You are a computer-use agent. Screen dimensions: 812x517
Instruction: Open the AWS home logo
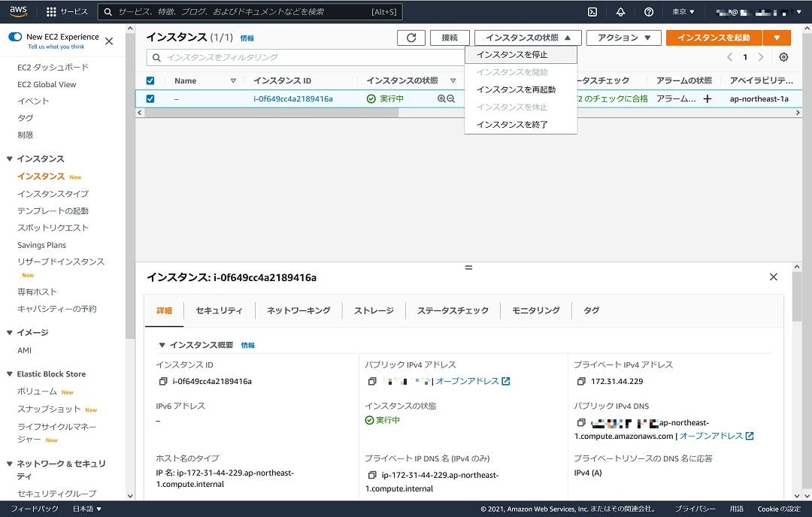(x=18, y=11)
